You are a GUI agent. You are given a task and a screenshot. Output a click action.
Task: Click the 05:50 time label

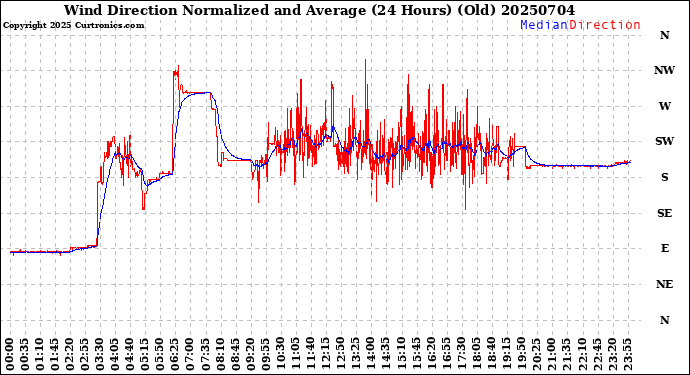point(160,355)
